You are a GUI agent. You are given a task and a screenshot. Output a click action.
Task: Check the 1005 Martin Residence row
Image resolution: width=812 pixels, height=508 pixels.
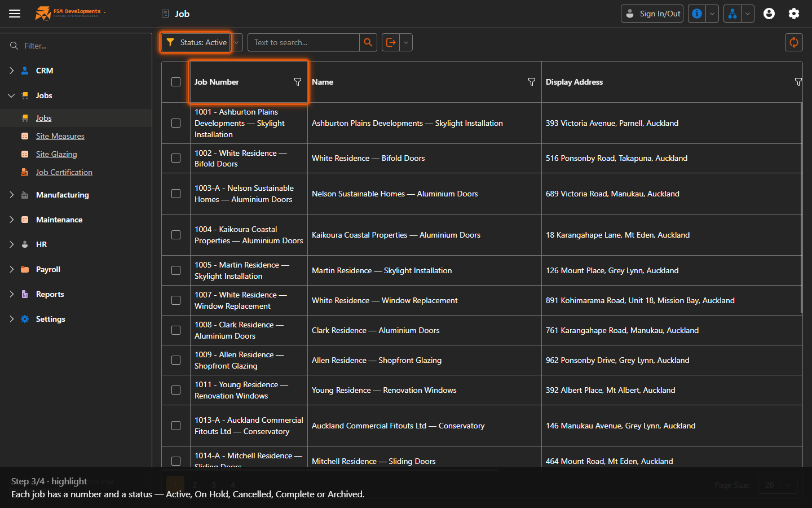(176, 270)
